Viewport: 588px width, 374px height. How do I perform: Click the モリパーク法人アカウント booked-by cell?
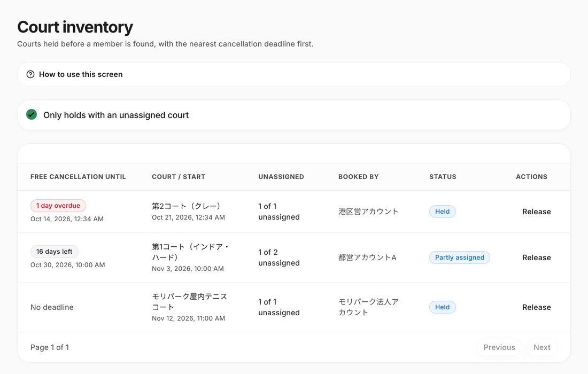click(368, 307)
